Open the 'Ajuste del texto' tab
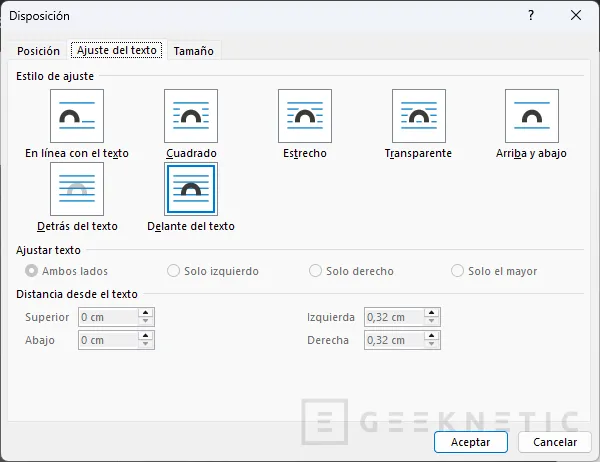600x462 pixels. 117,50
